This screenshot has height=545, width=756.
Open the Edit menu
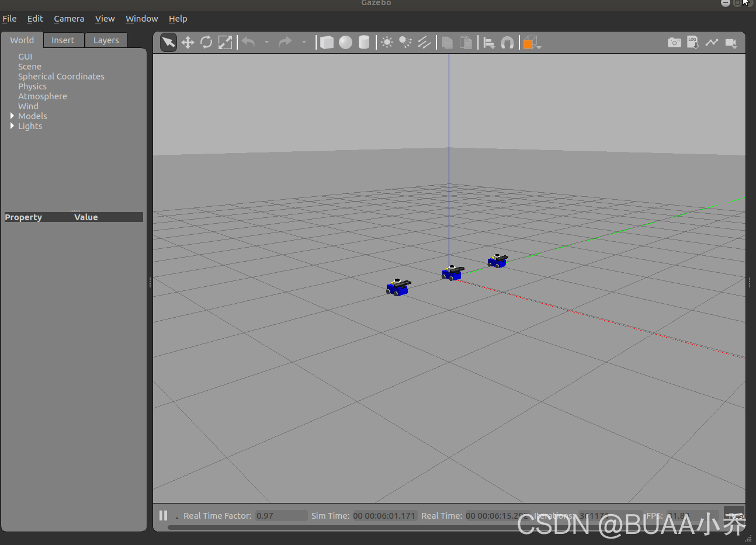[x=35, y=19]
